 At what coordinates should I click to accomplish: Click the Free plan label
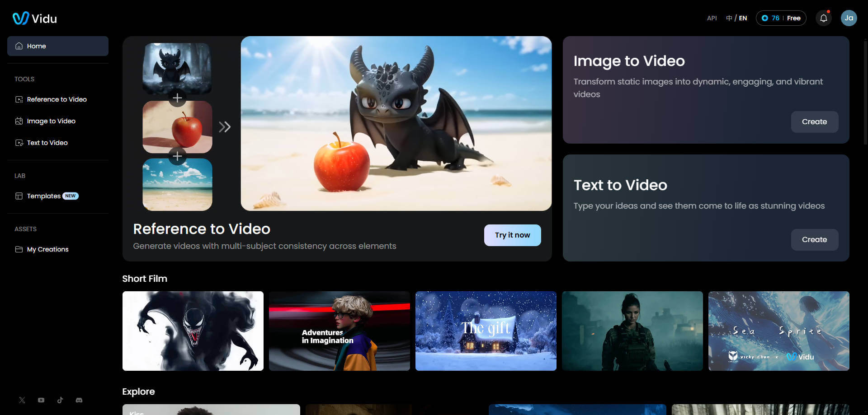(793, 18)
